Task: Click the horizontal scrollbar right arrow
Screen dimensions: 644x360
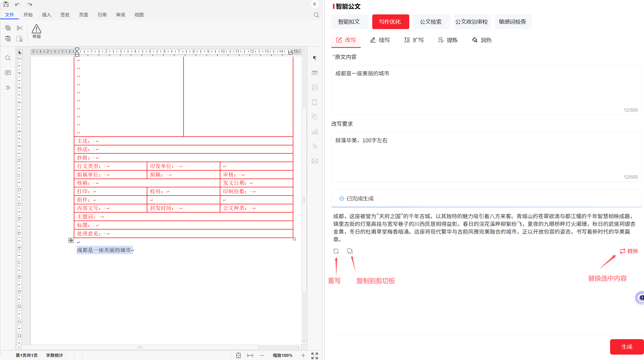Action: [x=298, y=347]
